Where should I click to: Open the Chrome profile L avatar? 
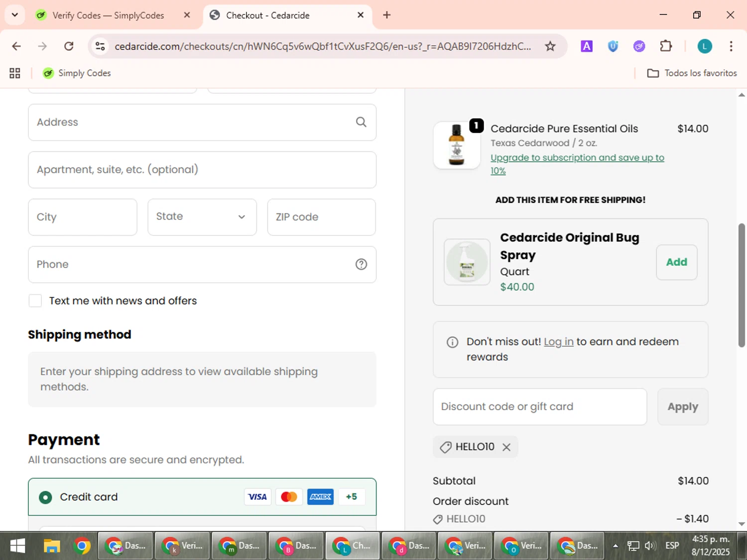(x=704, y=46)
